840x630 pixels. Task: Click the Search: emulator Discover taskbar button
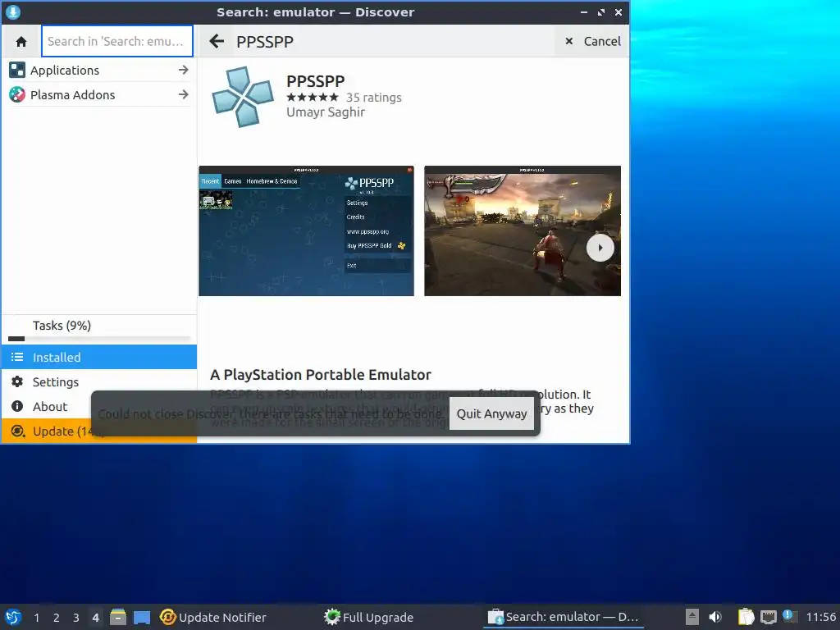click(564, 617)
